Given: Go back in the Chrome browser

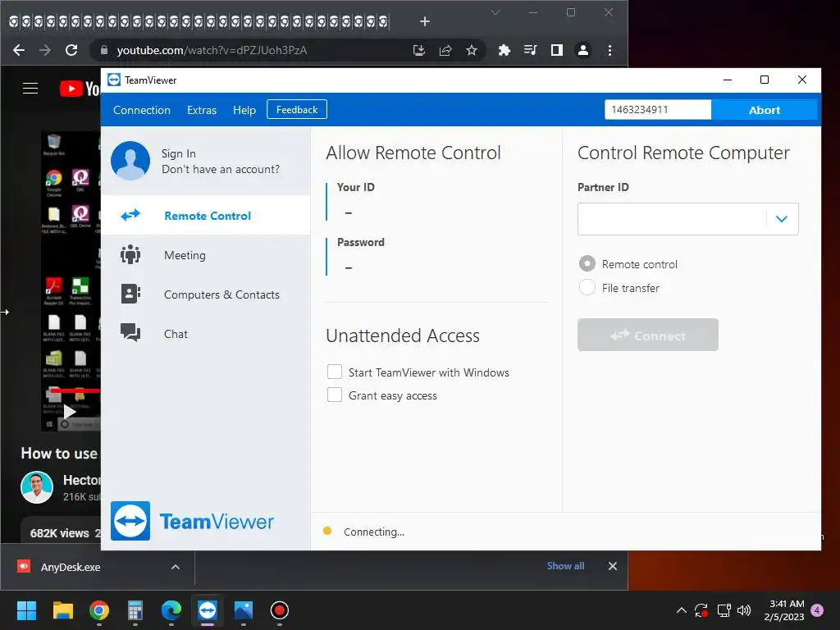Looking at the screenshot, I should [19, 50].
